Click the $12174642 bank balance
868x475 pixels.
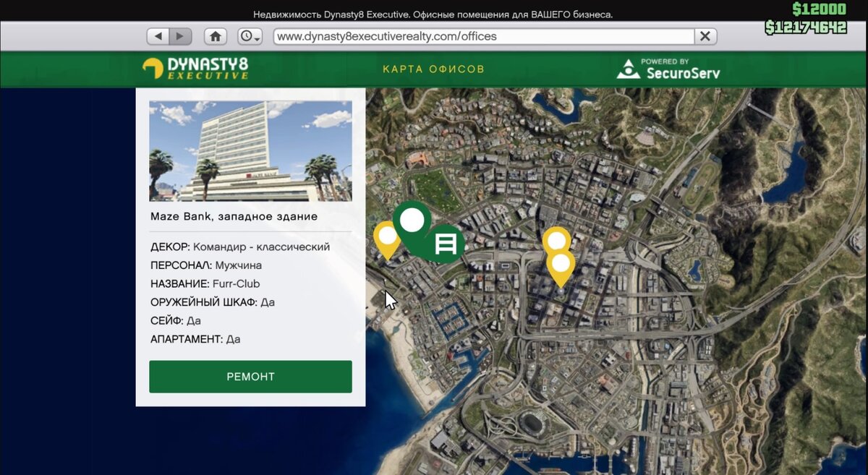pos(806,27)
